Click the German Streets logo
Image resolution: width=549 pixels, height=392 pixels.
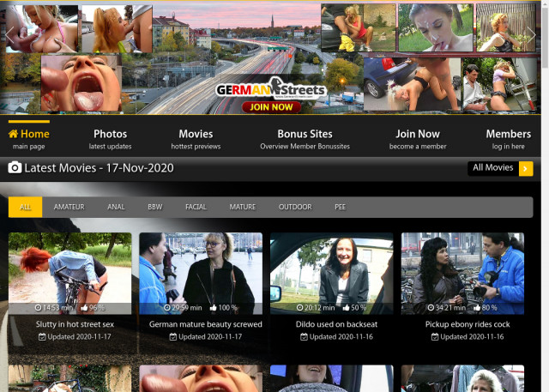coord(271,88)
